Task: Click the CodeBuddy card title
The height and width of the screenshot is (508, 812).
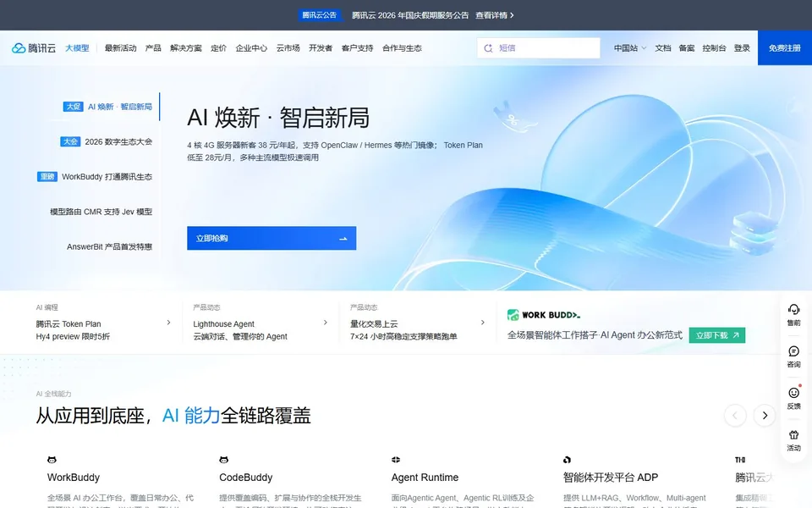Action: (x=245, y=478)
